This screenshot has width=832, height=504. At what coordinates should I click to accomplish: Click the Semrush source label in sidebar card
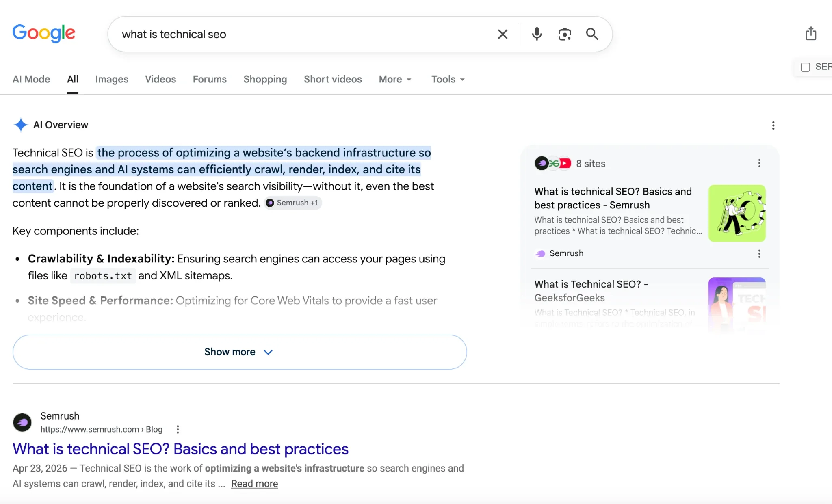click(x=566, y=253)
